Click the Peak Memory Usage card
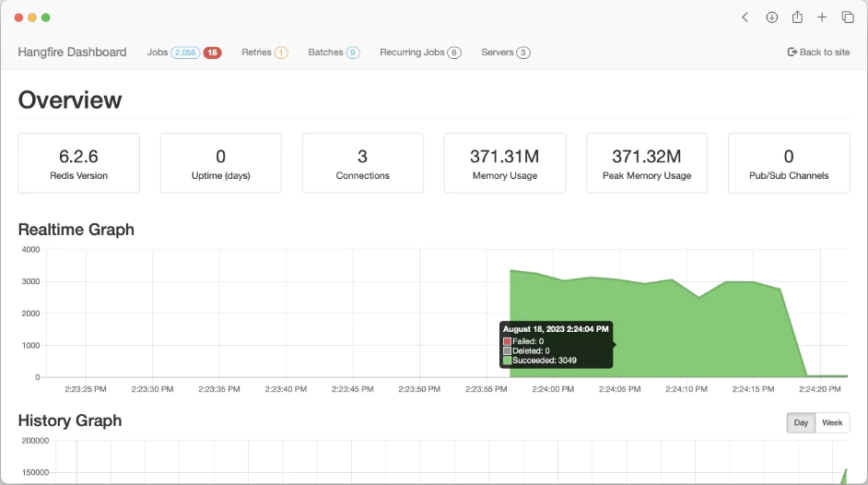 tap(647, 163)
